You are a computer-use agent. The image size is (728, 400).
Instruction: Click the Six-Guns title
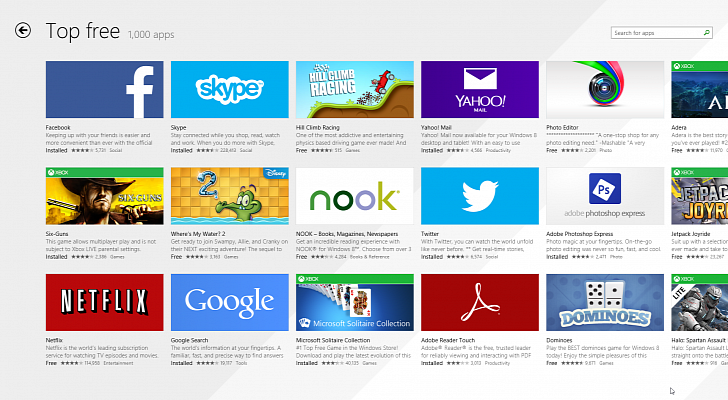point(57,234)
